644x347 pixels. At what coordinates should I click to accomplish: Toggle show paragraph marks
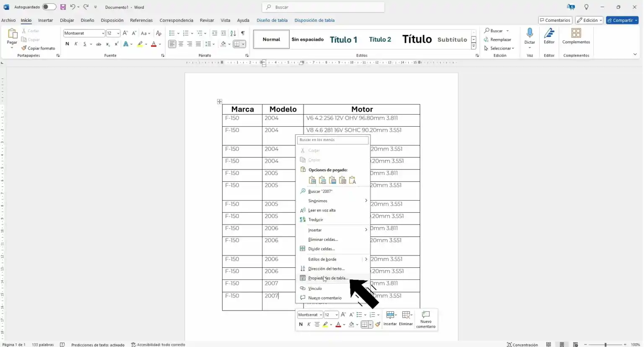(243, 33)
